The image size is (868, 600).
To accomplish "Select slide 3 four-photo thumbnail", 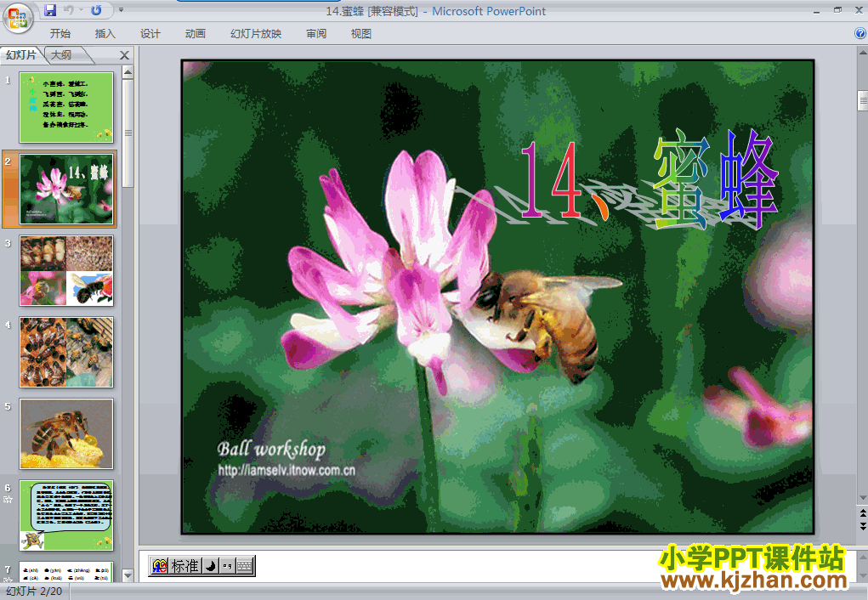I will 66,270.
